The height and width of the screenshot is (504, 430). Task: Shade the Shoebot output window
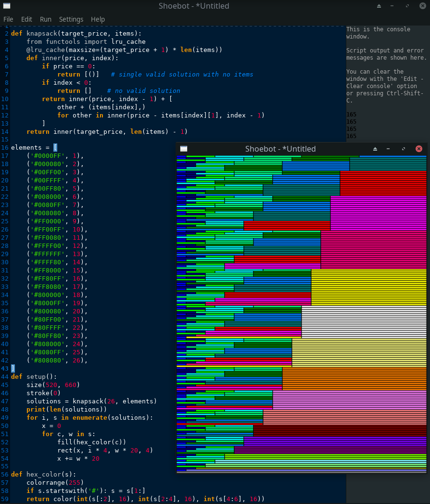coord(375,149)
